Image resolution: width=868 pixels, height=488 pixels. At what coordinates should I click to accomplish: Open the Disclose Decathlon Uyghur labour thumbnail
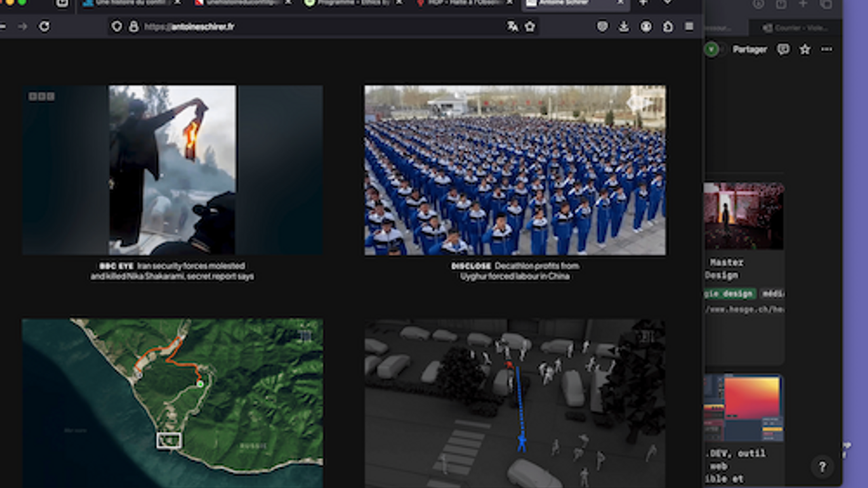pyautogui.click(x=515, y=169)
